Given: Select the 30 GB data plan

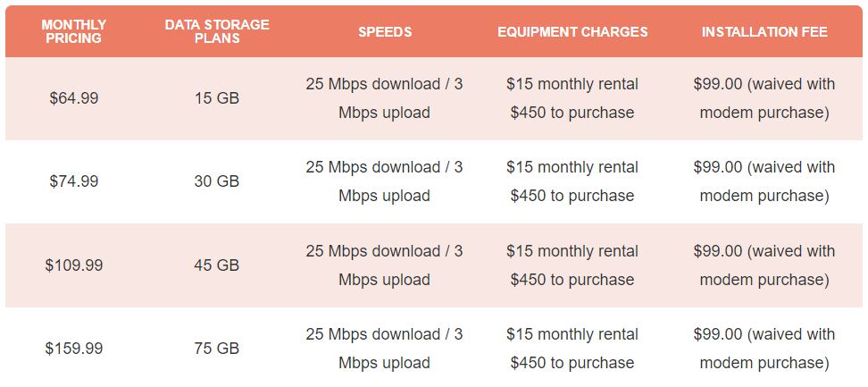Looking at the screenshot, I should click(217, 181).
